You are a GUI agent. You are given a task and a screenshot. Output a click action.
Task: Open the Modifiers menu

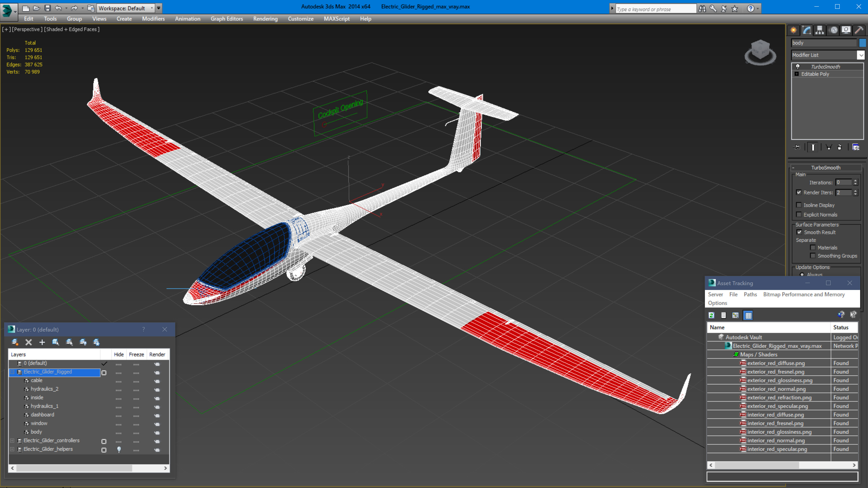click(x=153, y=19)
